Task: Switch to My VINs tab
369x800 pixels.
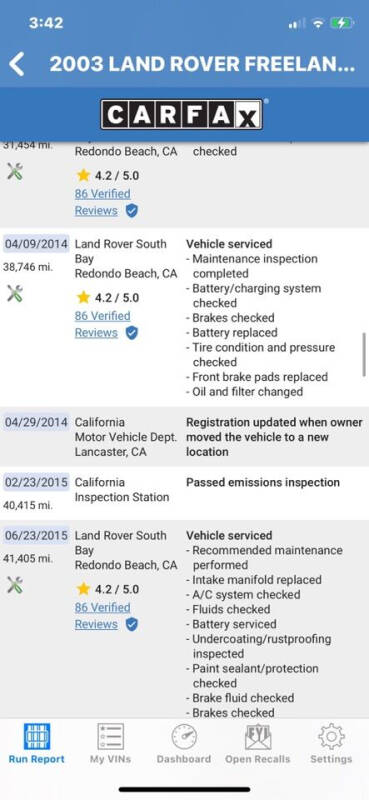Action: pos(110,743)
